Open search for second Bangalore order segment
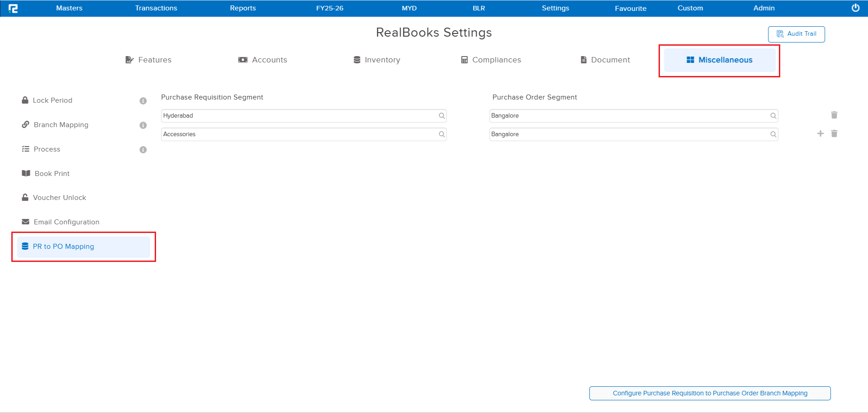The image size is (868, 413). 773,134
